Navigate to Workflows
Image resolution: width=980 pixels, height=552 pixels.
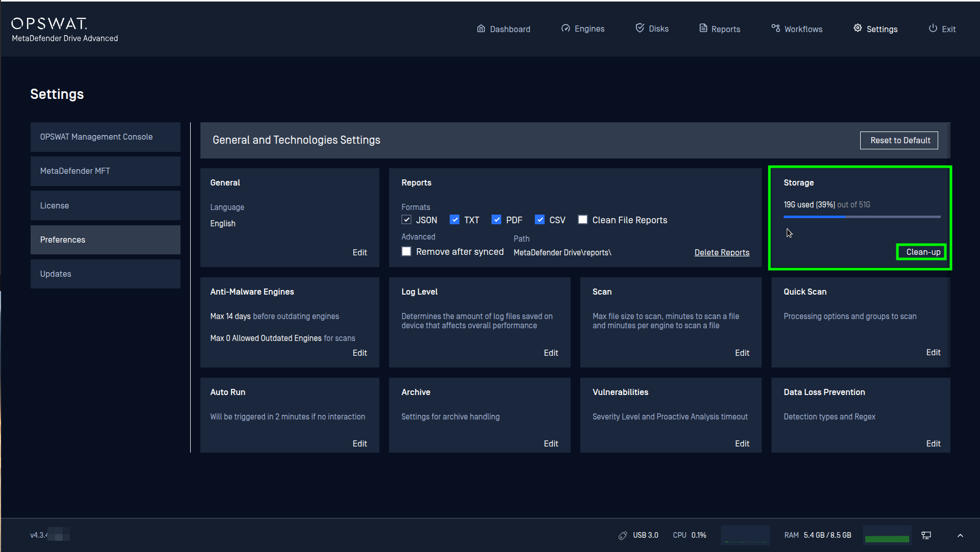click(x=797, y=29)
